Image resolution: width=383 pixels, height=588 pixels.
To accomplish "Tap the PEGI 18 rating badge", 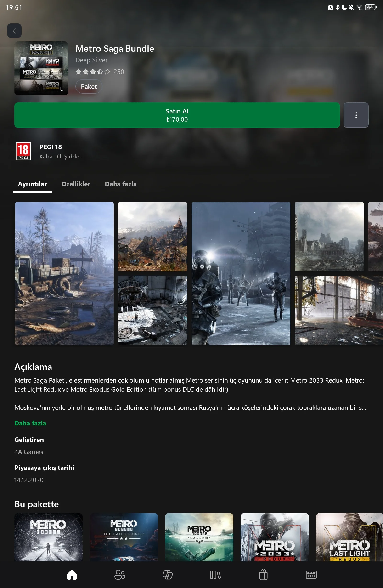I will (x=23, y=151).
